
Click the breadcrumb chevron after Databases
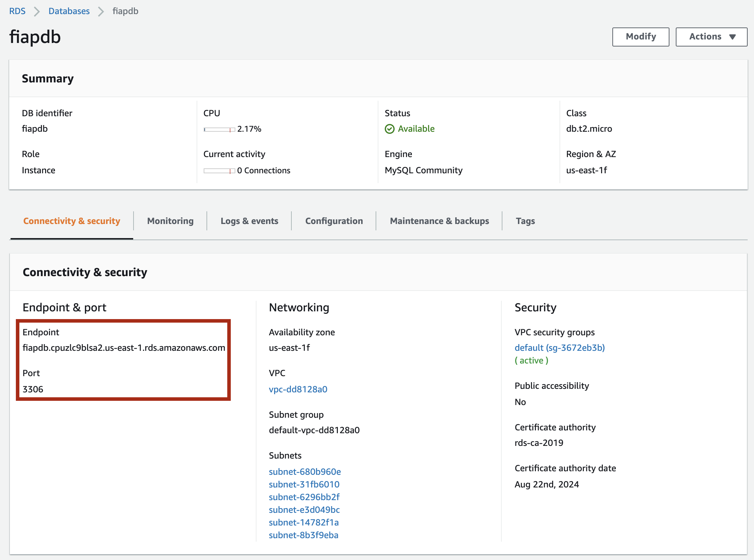tap(101, 12)
